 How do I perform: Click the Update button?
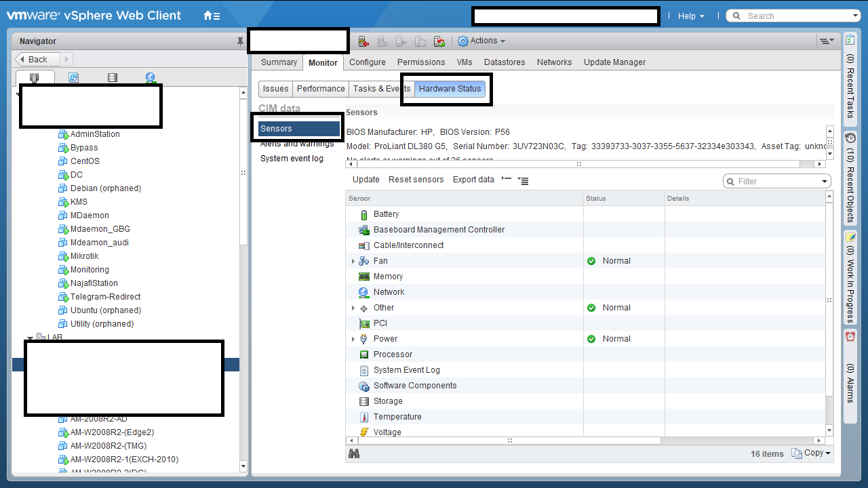366,180
